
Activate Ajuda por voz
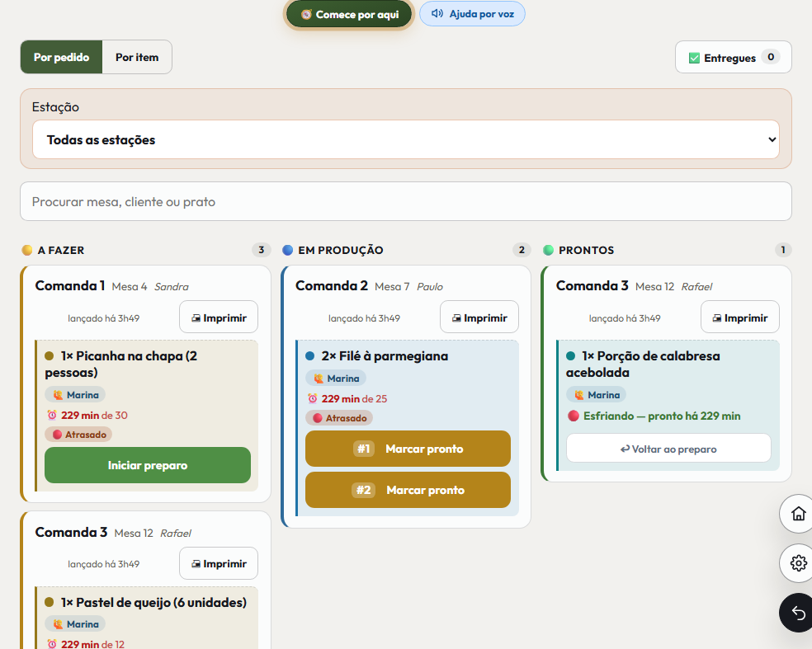coord(472,14)
